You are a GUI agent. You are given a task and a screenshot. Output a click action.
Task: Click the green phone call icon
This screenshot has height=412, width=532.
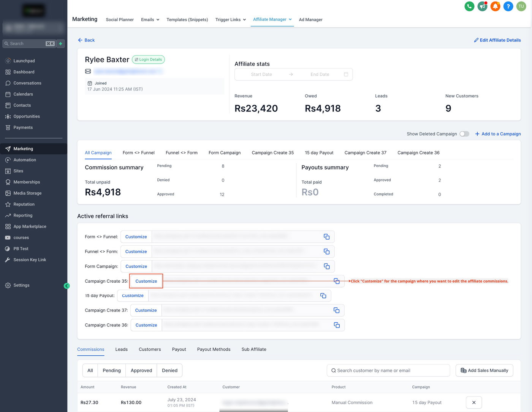pos(469,6)
